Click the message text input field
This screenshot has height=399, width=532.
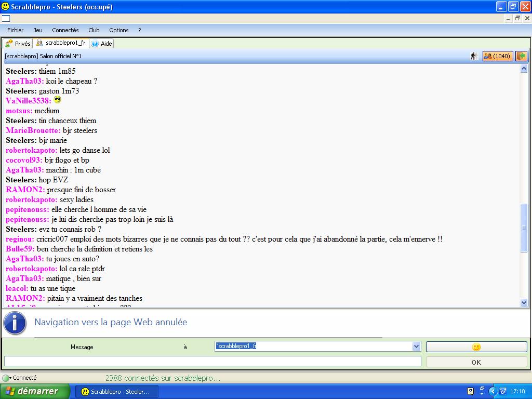(212, 362)
